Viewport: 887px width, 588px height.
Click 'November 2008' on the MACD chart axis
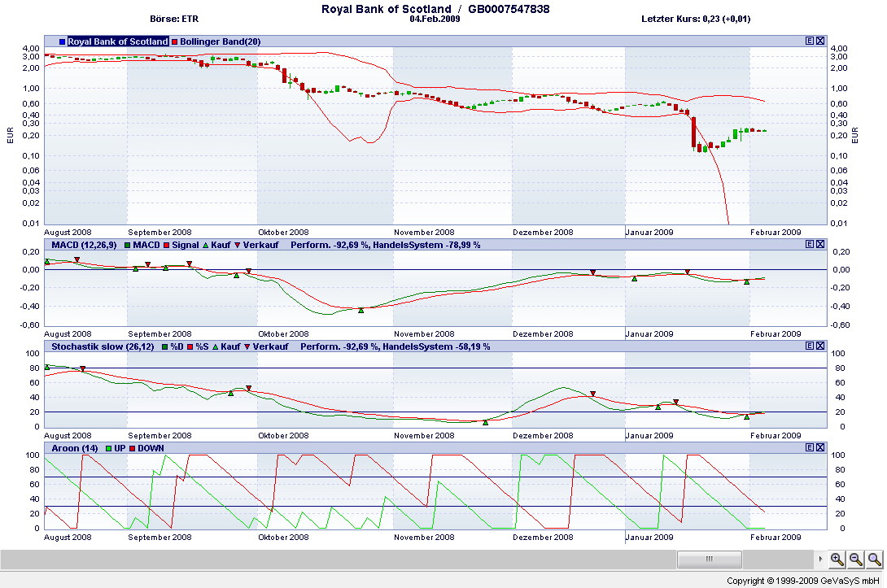coord(424,334)
